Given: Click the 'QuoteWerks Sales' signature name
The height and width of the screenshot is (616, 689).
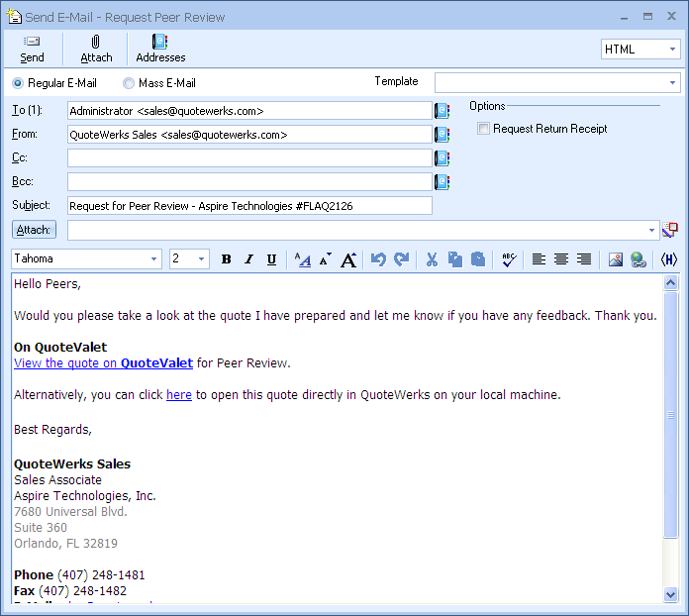Looking at the screenshot, I should click(72, 464).
